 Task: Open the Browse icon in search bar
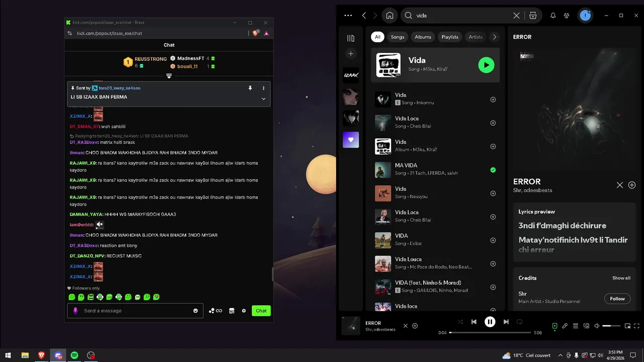click(x=533, y=16)
